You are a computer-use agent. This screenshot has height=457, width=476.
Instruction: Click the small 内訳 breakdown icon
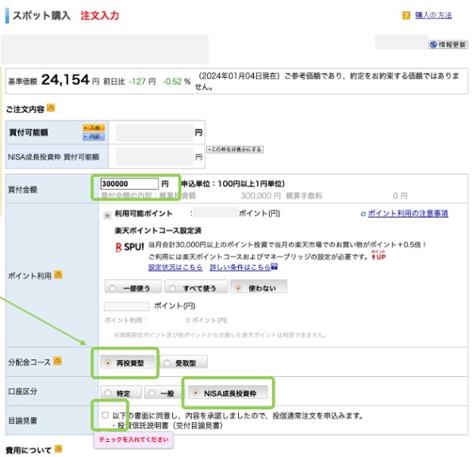(x=94, y=136)
